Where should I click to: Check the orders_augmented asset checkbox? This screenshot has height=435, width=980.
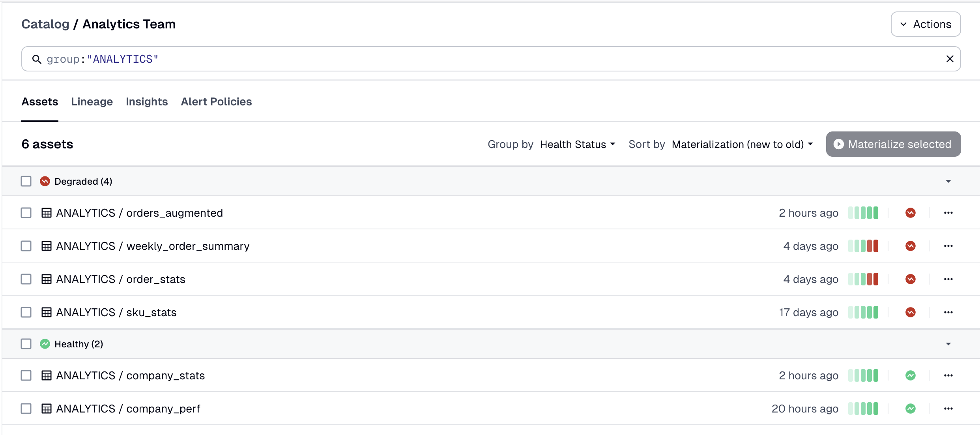26,212
